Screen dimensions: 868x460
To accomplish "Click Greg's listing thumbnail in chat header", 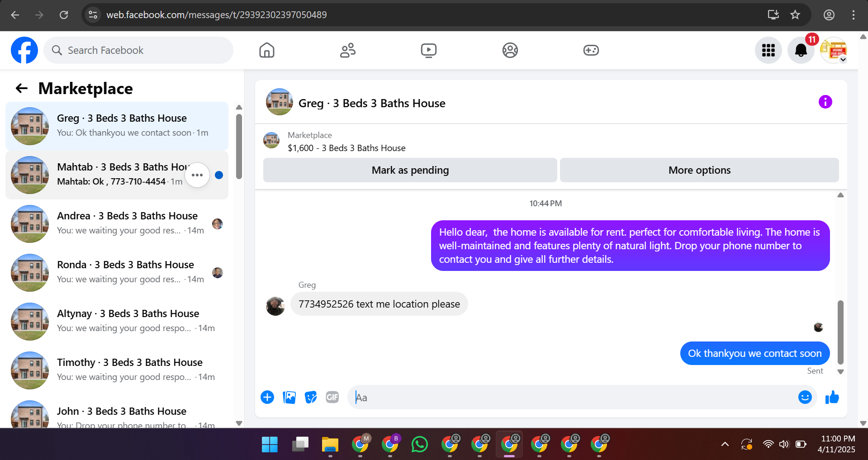I will pos(279,102).
